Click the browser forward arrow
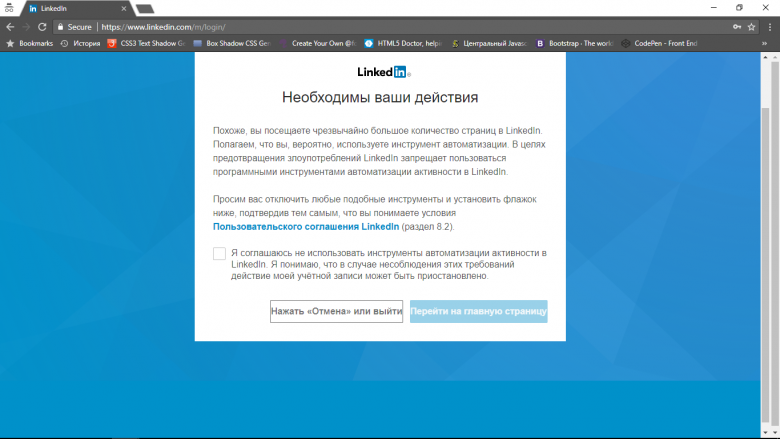The width and height of the screenshot is (780, 439). [26, 27]
